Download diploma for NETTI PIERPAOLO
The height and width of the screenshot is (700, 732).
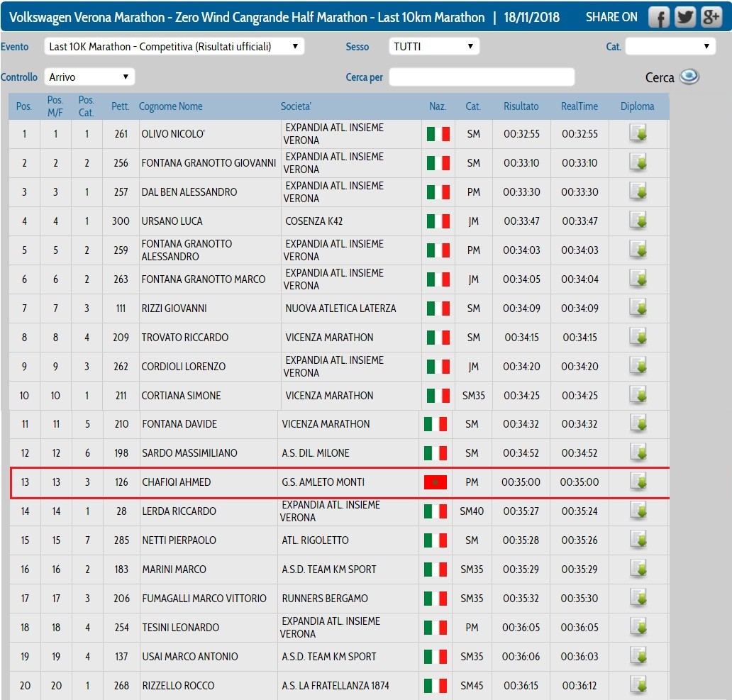click(638, 540)
